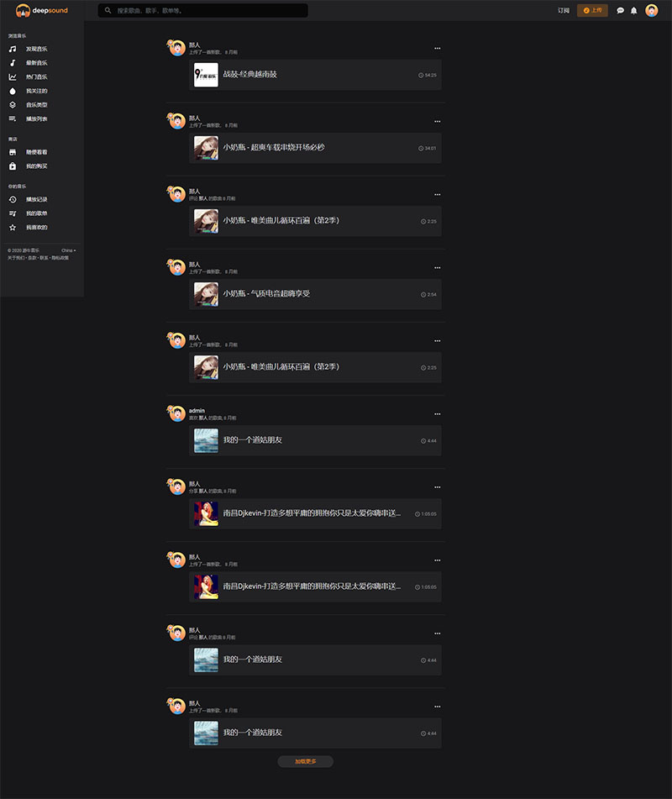Click the orange 上传 upload button
Viewport: 672px width, 799px height.
pyautogui.click(x=592, y=10)
